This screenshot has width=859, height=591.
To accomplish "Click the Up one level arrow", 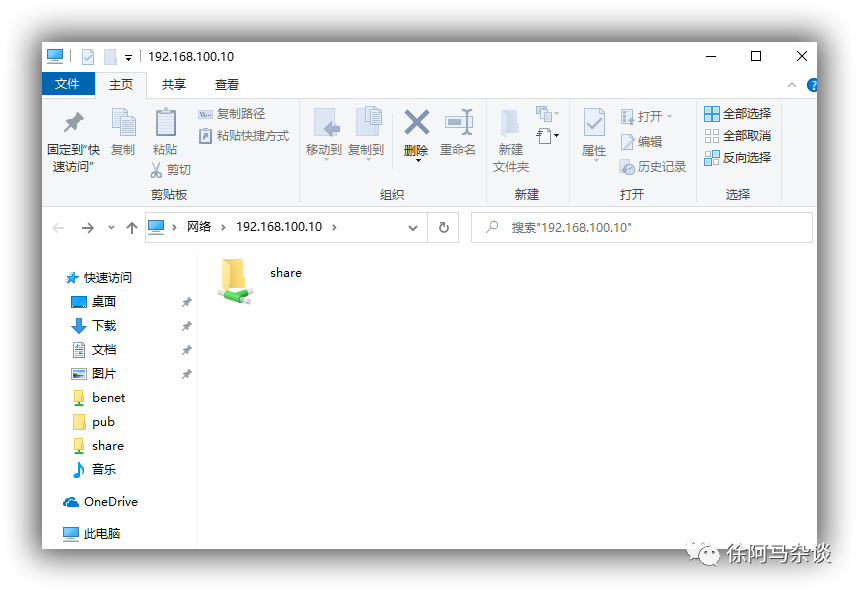I will tap(131, 227).
